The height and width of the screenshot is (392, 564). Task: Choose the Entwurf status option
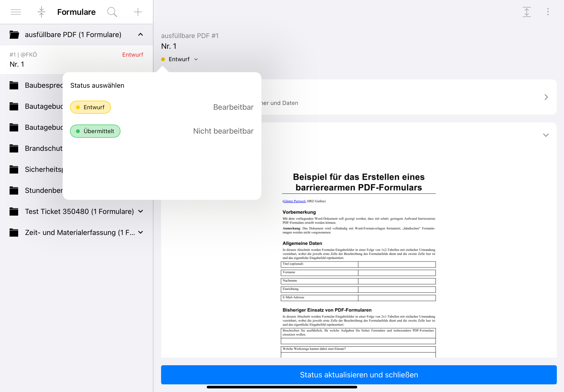click(90, 107)
